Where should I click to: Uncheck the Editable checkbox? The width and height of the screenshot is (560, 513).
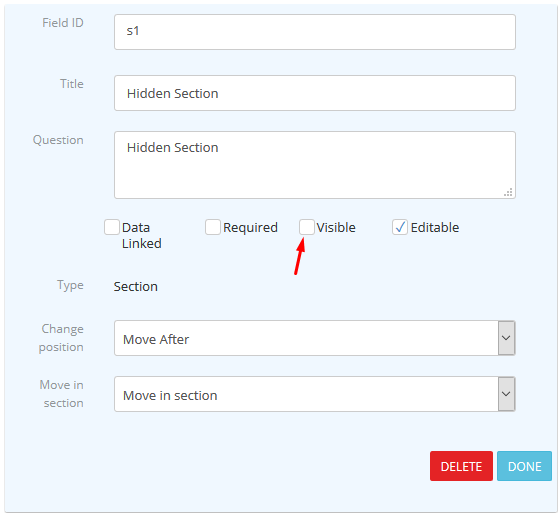[400, 227]
